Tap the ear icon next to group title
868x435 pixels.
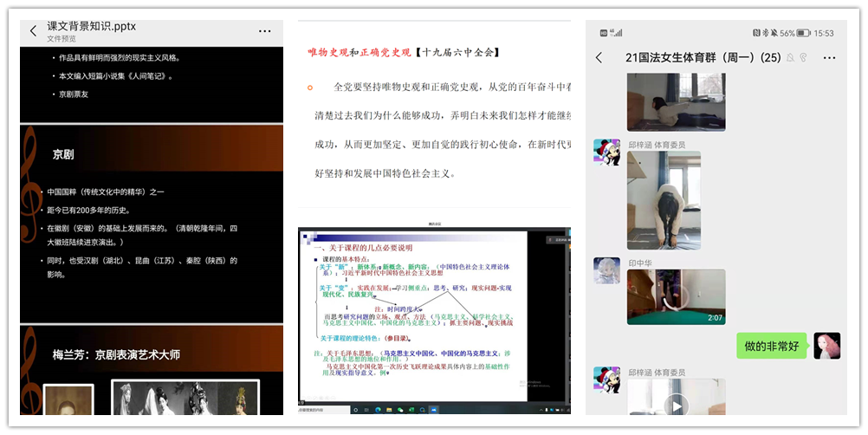pos(803,58)
